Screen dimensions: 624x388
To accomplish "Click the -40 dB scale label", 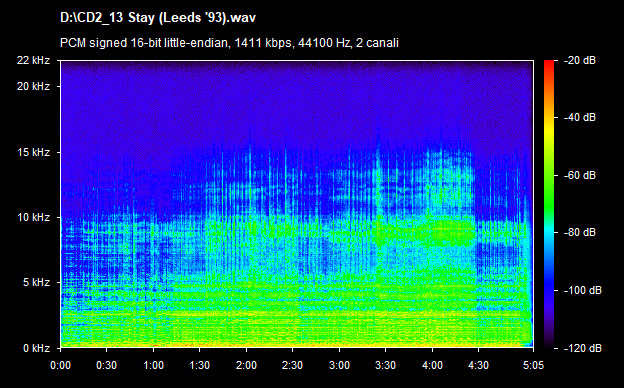I will click(580, 117).
